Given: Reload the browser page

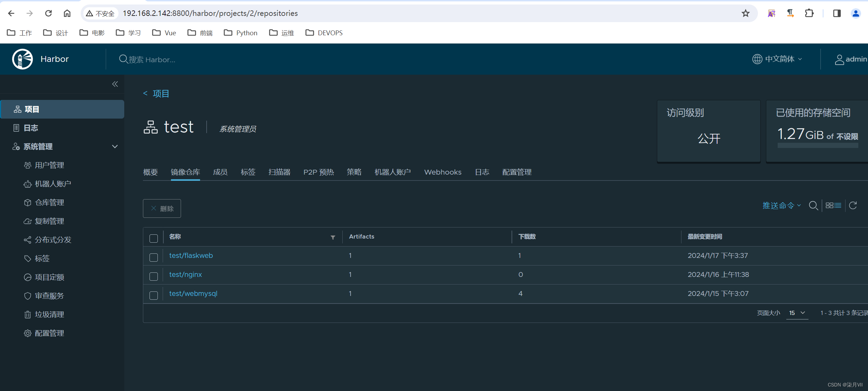Looking at the screenshot, I should point(48,13).
